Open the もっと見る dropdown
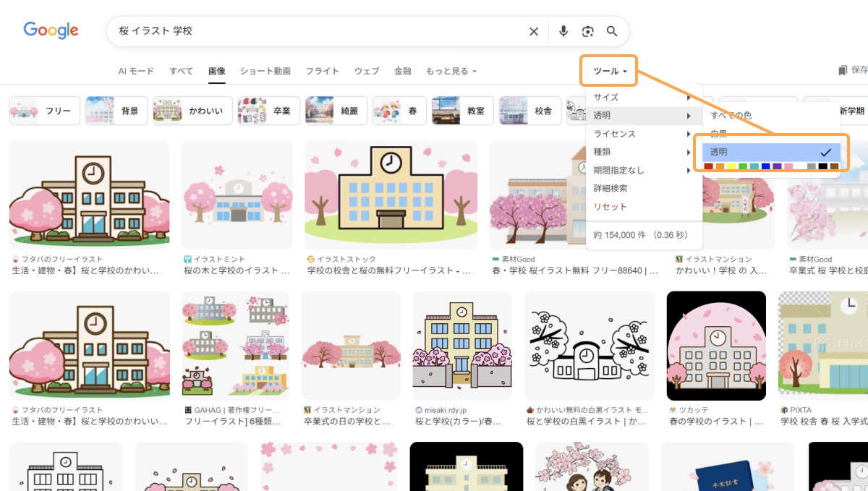The height and width of the screenshot is (491, 868). (451, 71)
